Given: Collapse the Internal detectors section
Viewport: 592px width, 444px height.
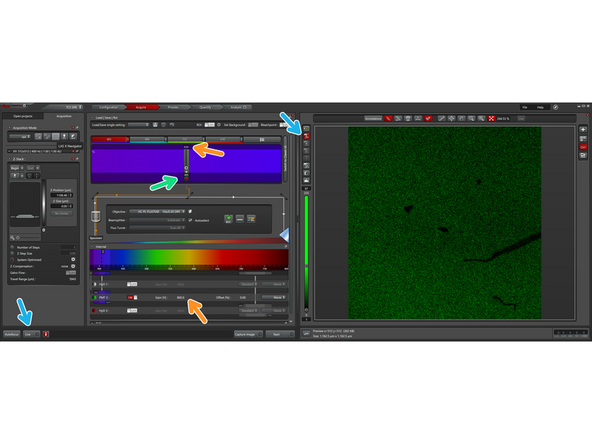Looking at the screenshot, I should (93, 247).
